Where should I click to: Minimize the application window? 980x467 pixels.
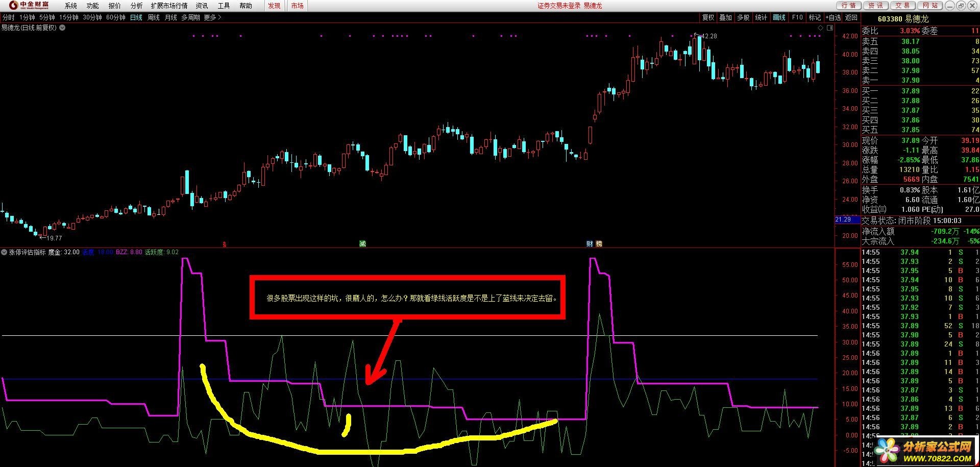949,5
